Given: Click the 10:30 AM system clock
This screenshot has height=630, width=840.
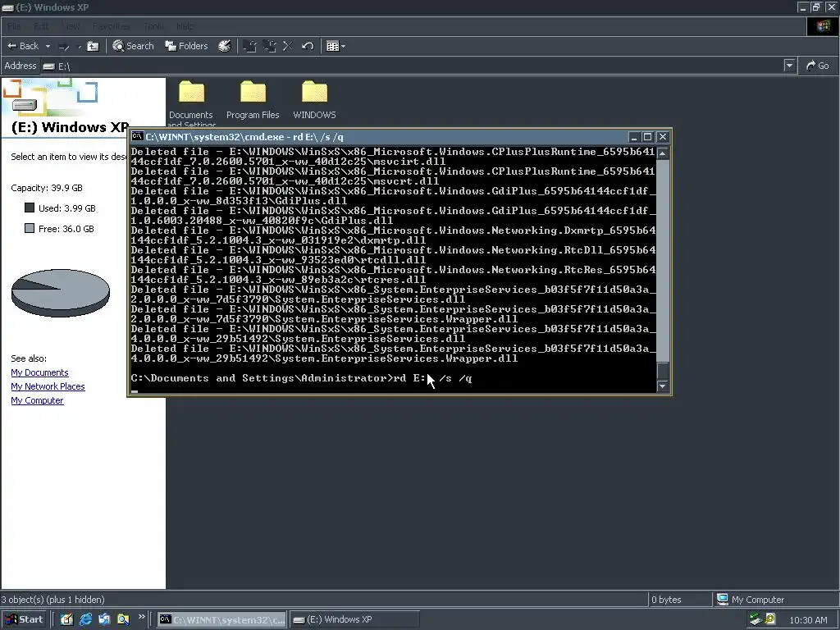Looking at the screenshot, I should [x=808, y=620].
